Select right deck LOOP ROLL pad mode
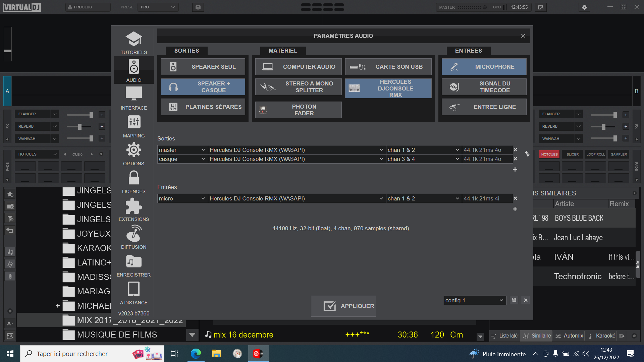The height and width of the screenshot is (362, 644). pos(596,154)
